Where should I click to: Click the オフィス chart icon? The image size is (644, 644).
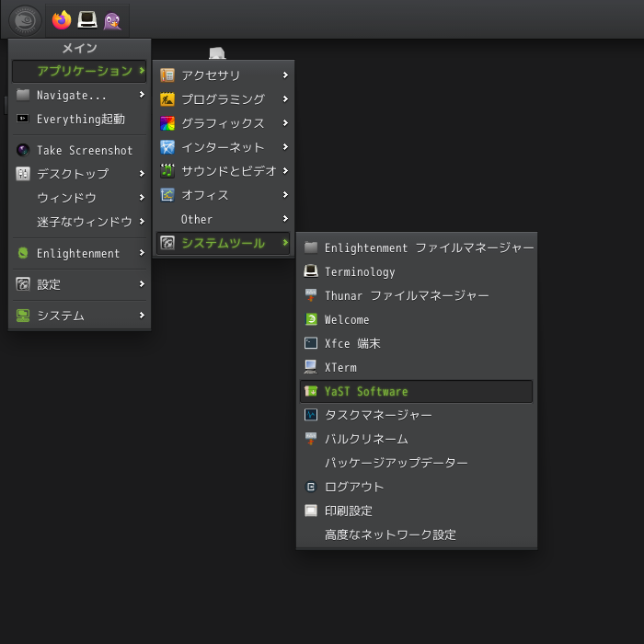pos(167,195)
